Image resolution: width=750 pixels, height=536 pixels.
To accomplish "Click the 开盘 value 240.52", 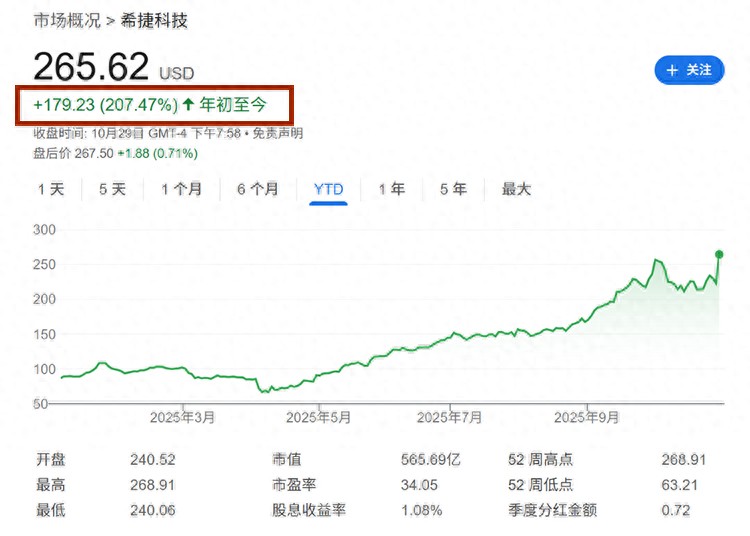I will coord(153,460).
